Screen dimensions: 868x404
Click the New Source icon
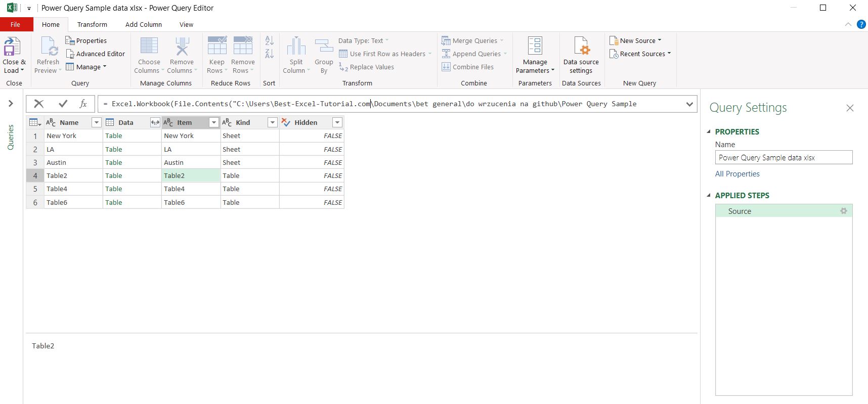point(614,40)
